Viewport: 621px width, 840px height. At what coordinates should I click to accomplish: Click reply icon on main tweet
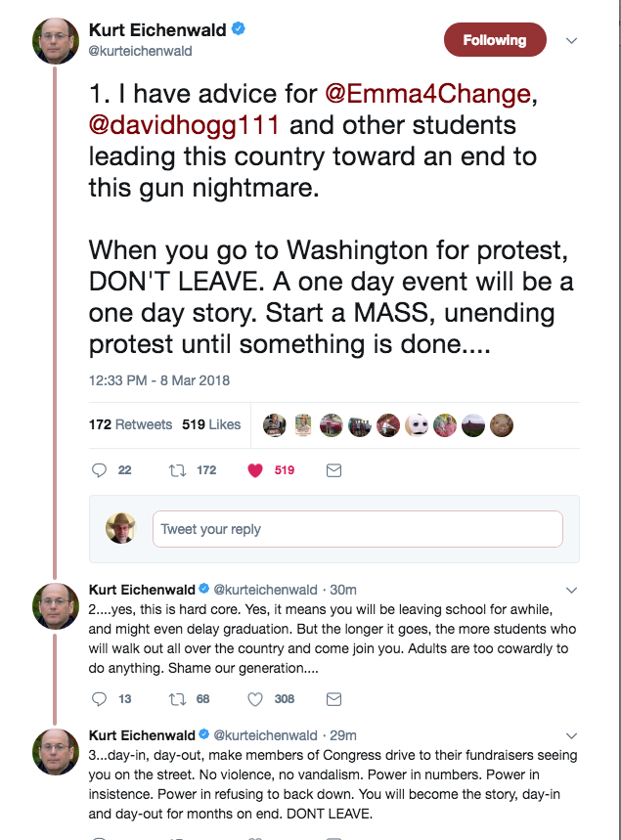click(x=99, y=470)
